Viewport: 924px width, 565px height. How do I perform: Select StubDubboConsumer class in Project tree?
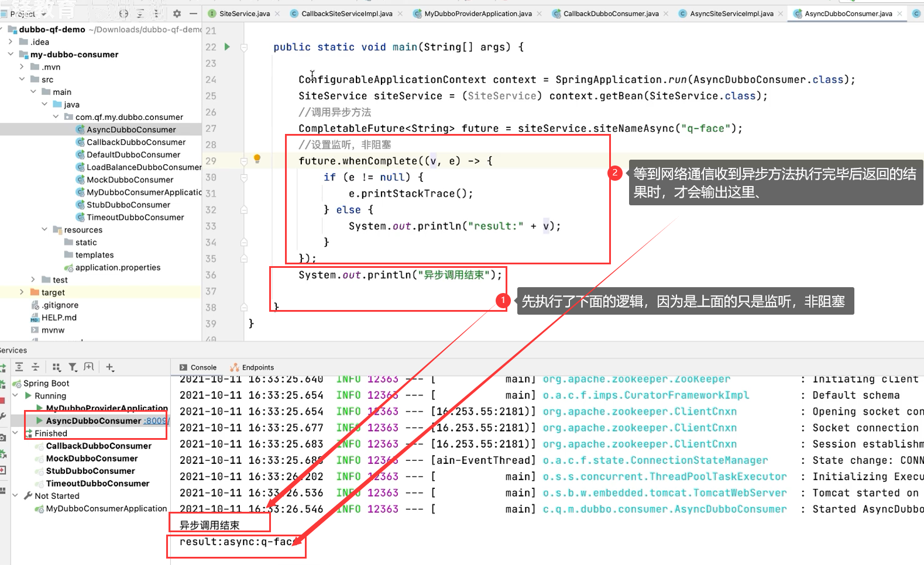tap(128, 205)
